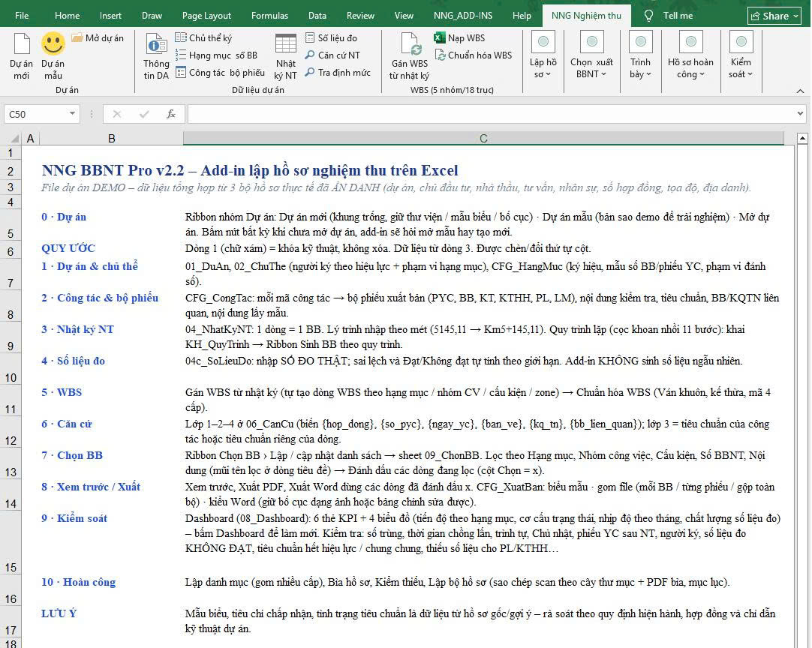Click '2 · Công tác & bộ phiếu' cell
The height and width of the screenshot is (648, 812).
pos(111,306)
